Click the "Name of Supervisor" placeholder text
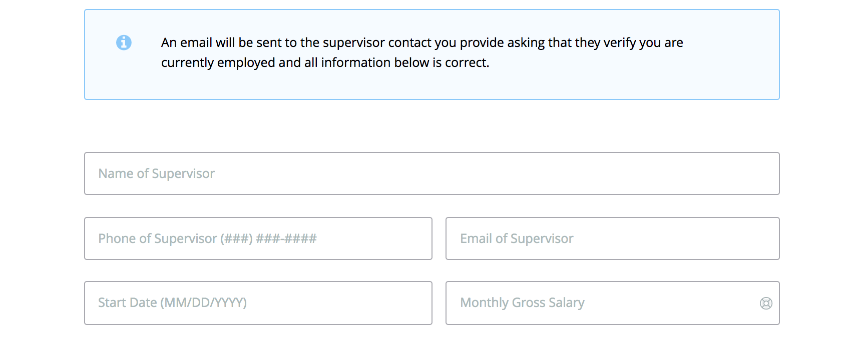The height and width of the screenshot is (342, 868). click(156, 173)
